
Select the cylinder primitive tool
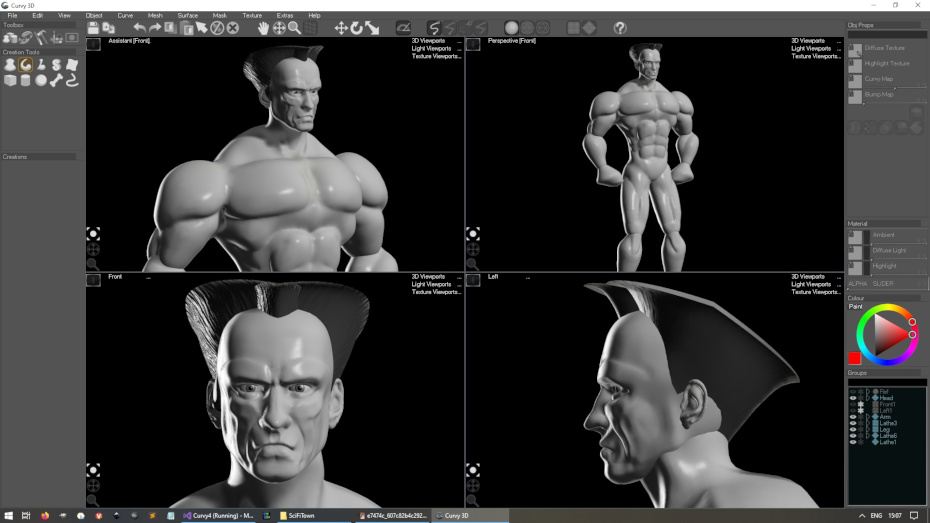26,80
